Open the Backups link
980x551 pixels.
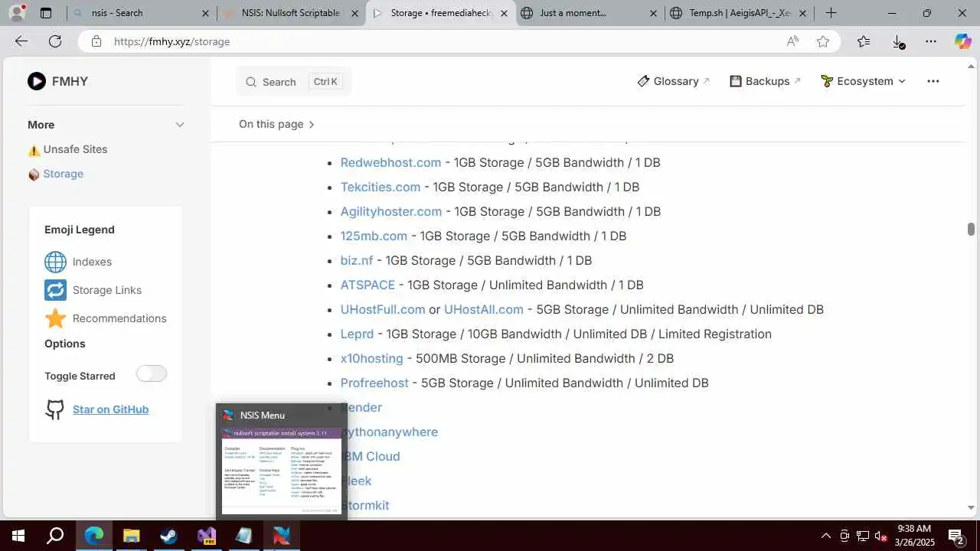(x=766, y=81)
